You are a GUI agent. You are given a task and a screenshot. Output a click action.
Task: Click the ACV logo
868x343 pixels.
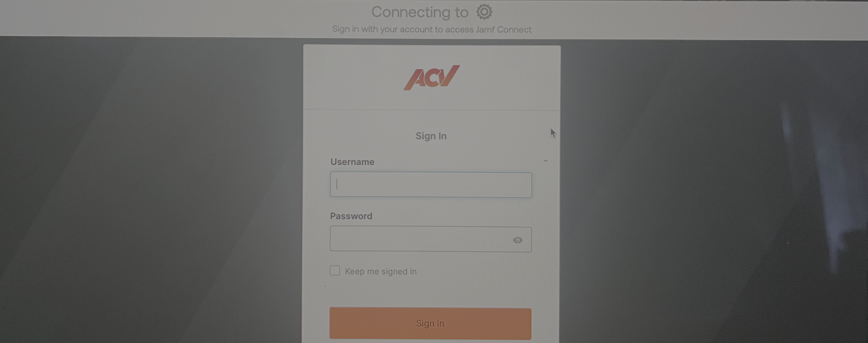(431, 77)
